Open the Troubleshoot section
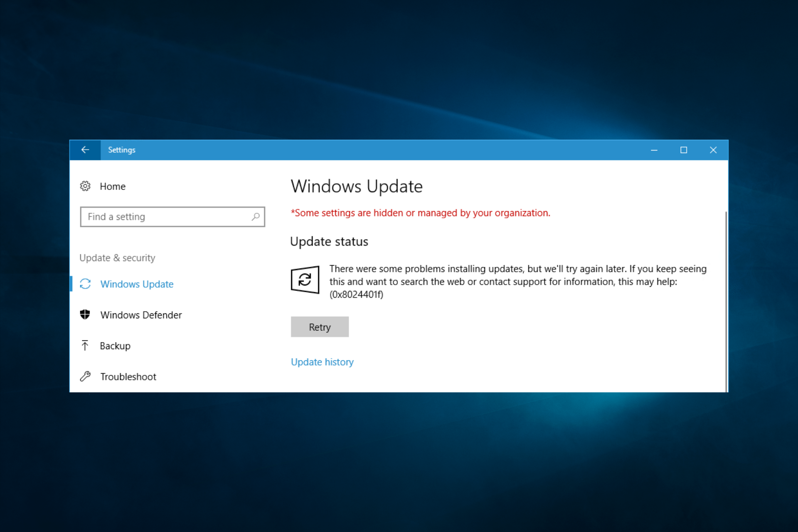 128,377
